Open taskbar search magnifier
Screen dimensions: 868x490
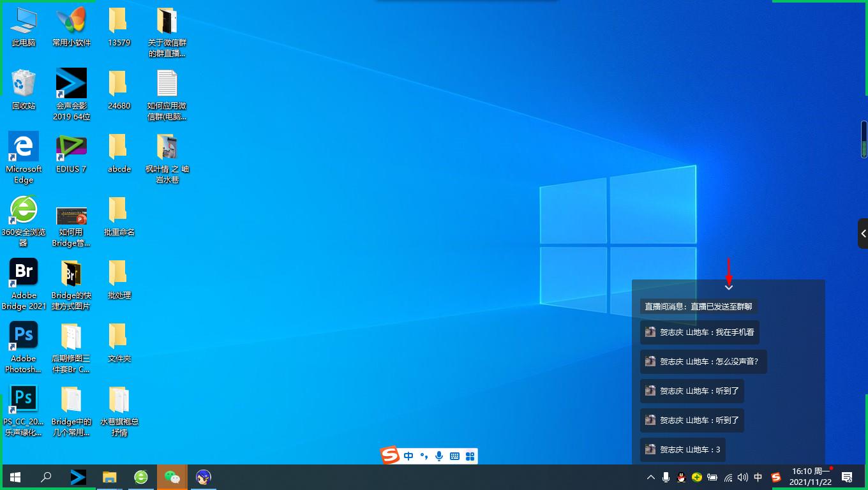(x=46, y=477)
